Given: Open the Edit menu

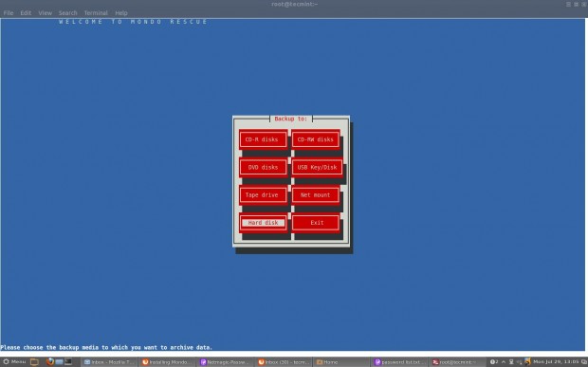Looking at the screenshot, I should 26,12.
